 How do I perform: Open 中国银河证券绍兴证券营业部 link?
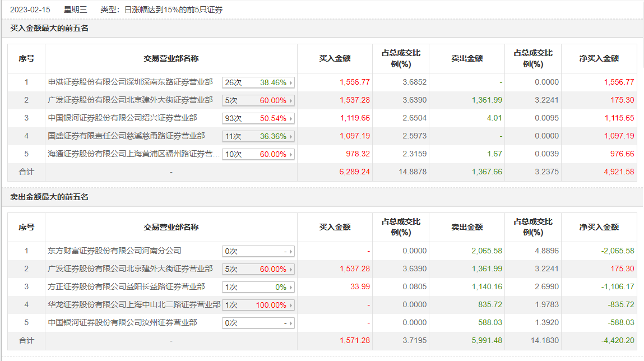[123, 118]
